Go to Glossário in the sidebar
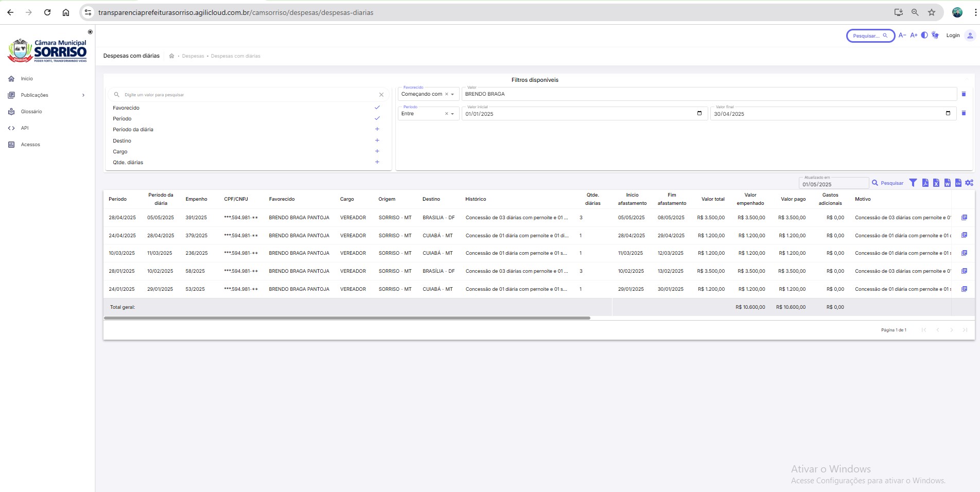 (x=31, y=112)
